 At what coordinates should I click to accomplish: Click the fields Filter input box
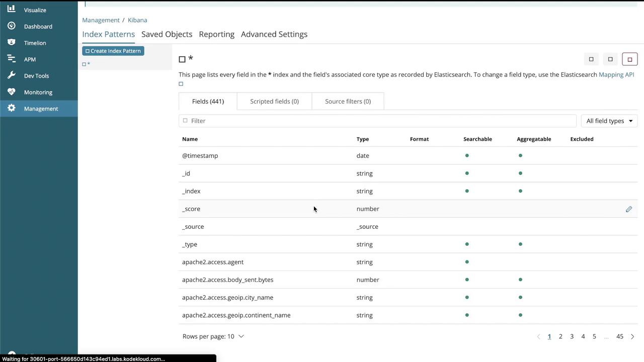[377, 121]
